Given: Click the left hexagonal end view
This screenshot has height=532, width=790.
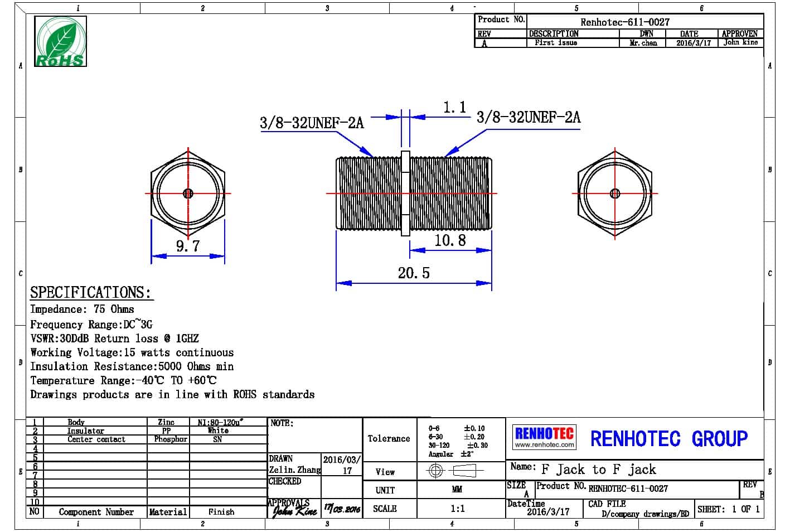Looking at the screenshot, I should [x=188, y=194].
